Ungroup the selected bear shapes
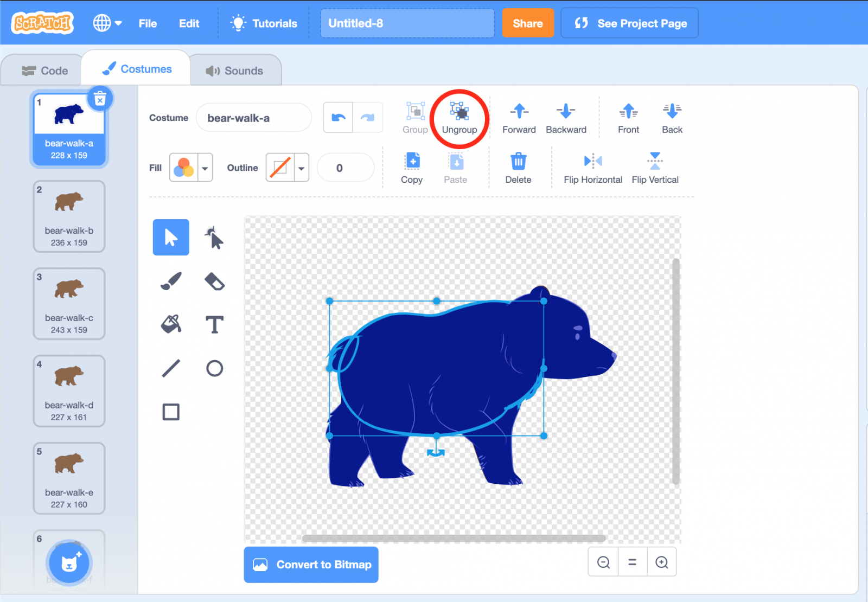 [x=459, y=117]
